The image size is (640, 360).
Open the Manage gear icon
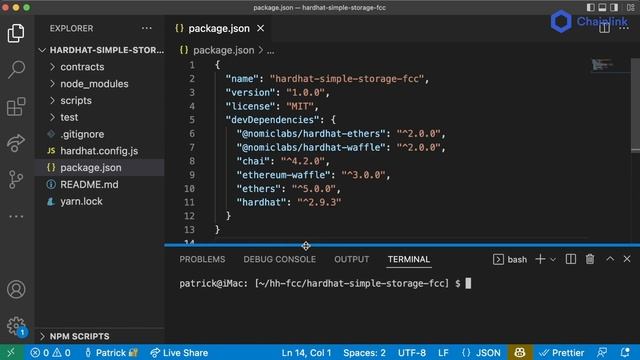pyautogui.click(x=16, y=326)
